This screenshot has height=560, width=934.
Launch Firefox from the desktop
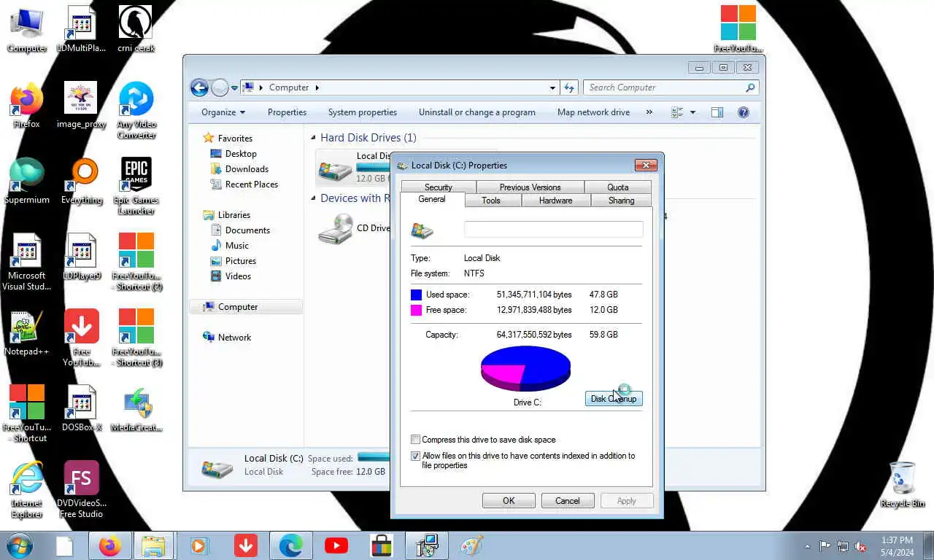coord(27,106)
